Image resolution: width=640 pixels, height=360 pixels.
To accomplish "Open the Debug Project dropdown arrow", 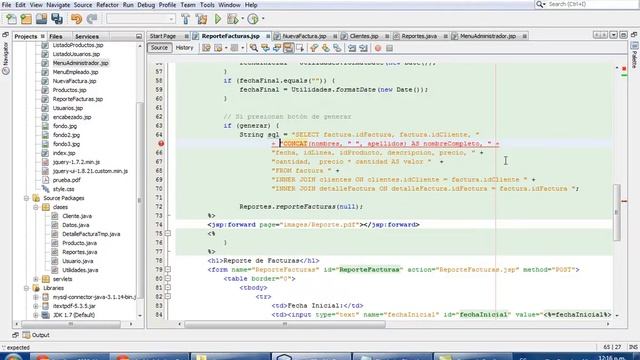I will (x=242, y=19).
